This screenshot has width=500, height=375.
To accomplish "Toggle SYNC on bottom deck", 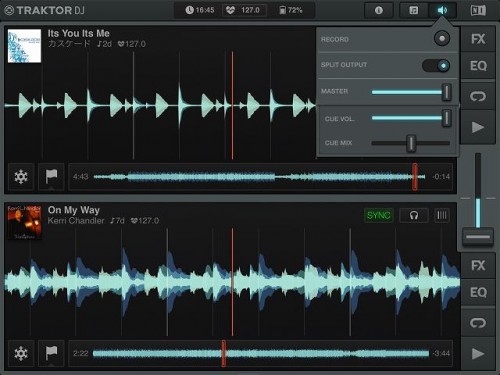I will [x=379, y=215].
